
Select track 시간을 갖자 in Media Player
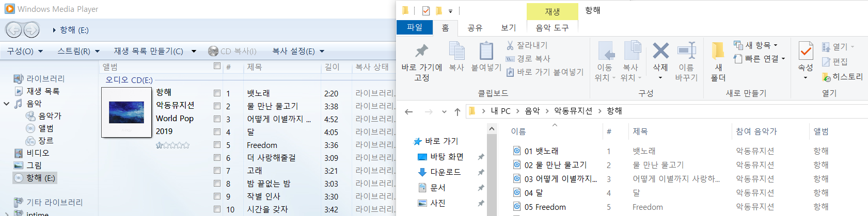[x=267, y=209]
